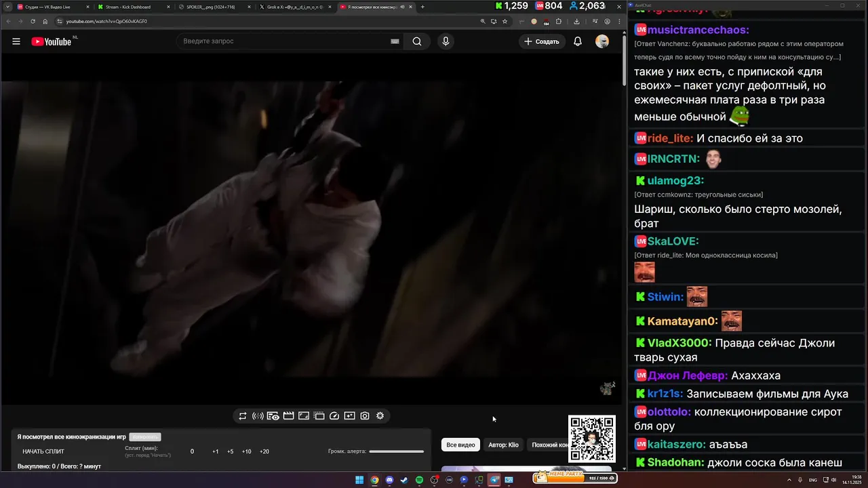This screenshot has width=868, height=488.
Task: Click the Chrome home button
Action: (45, 21)
